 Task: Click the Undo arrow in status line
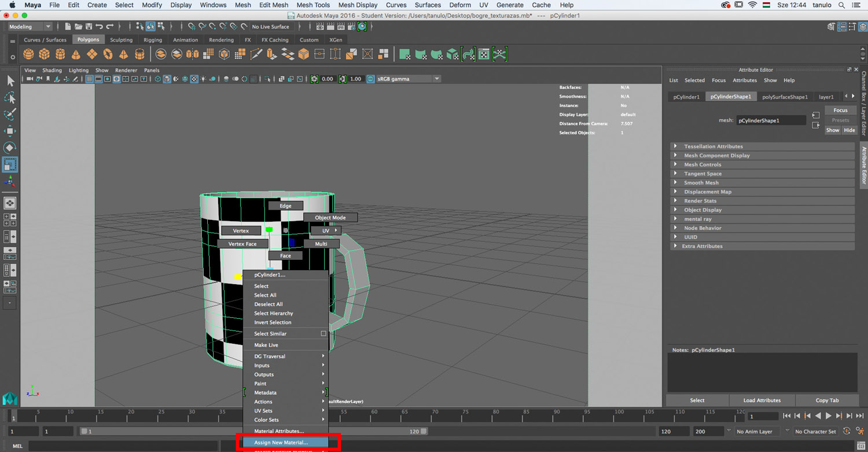point(99,27)
